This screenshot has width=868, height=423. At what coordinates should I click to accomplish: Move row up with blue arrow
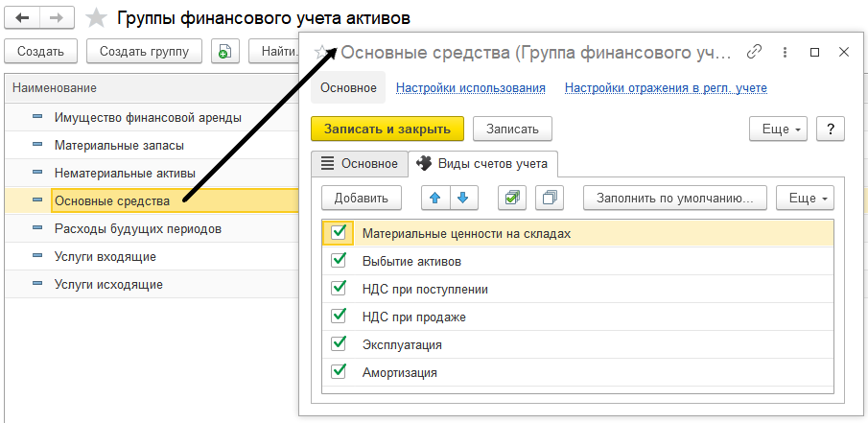click(436, 199)
